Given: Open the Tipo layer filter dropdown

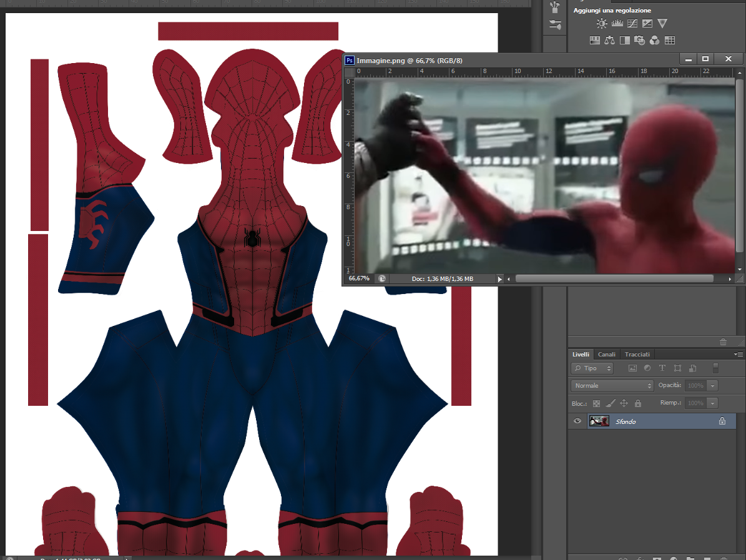Looking at the screenshot, I should coord(592,368).
